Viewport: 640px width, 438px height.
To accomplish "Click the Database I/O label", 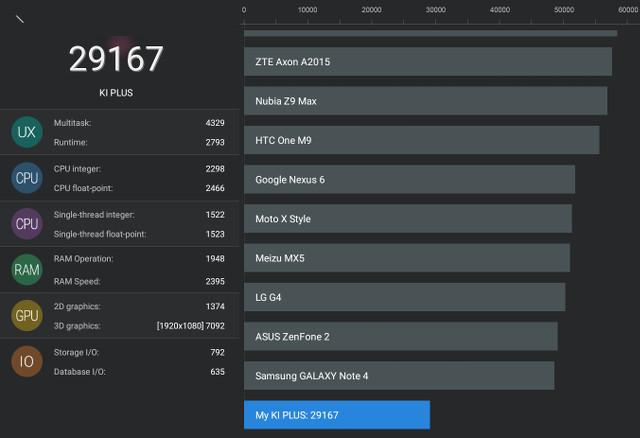I will (80, 372).
